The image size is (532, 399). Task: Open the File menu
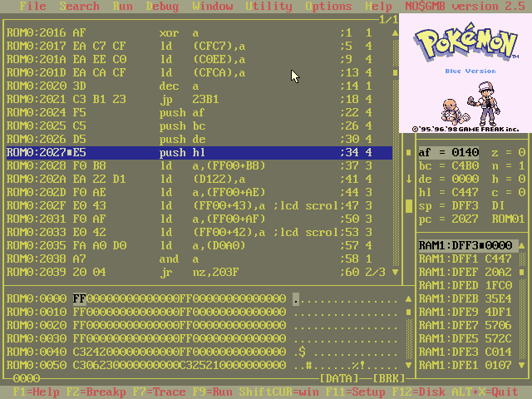point(32,6)
